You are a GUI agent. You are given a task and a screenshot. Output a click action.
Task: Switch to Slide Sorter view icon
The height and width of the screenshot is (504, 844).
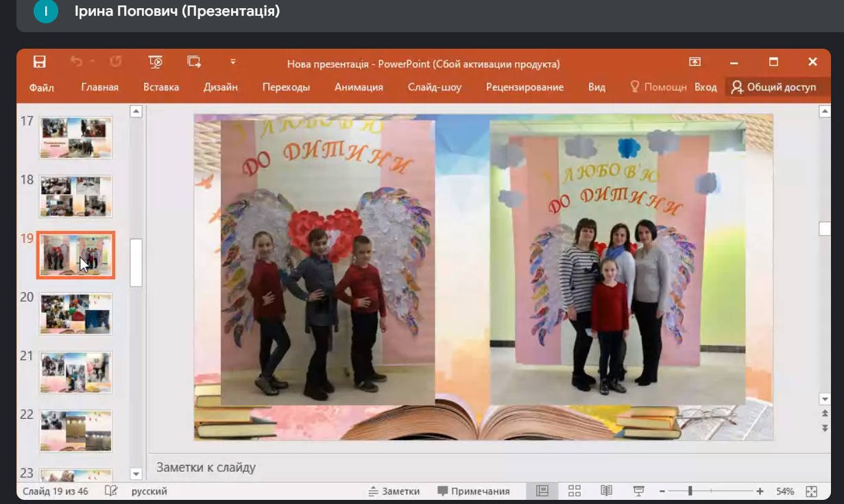[575, 491]
